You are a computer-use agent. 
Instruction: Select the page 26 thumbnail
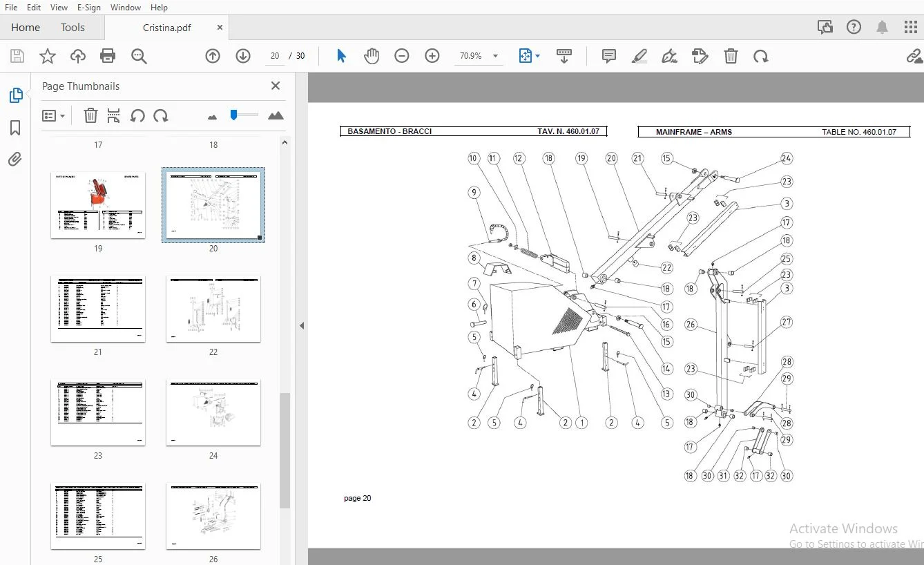[x=213, y=517]
